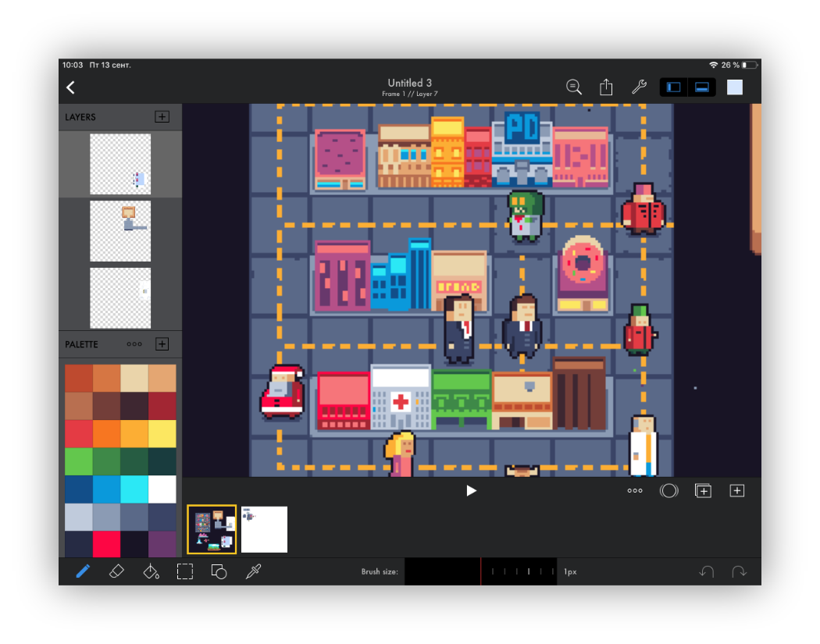Pick the white palette color
This screenshot has width=820, height=644.
162,489
